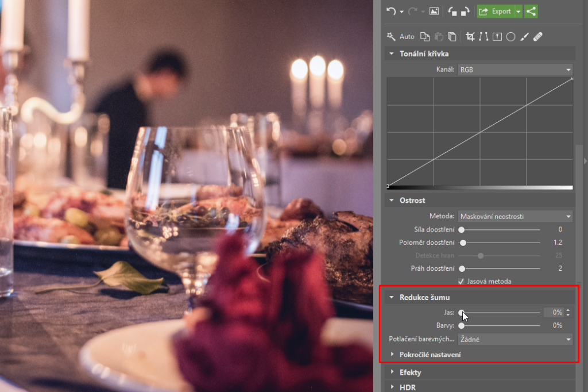Click the Barvy noise reduction slider

pyautogui.click(x=500, y=325)
